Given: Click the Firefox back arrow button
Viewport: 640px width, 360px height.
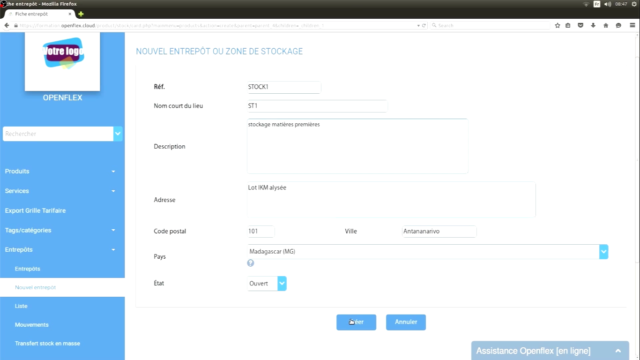Looking at the screenshot, I should click(x=7, y=25).
